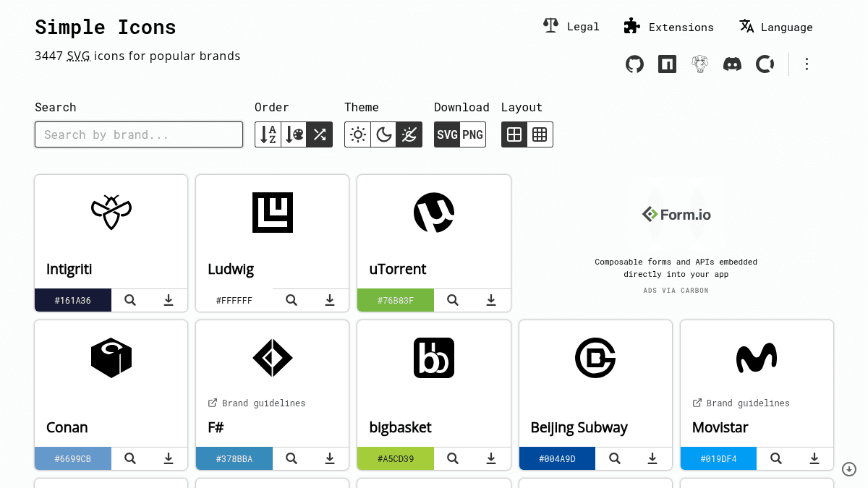This screenshot has width=868, height=488.
Task: Click the Ads via Carbon link
Action: tap(676, 291)
